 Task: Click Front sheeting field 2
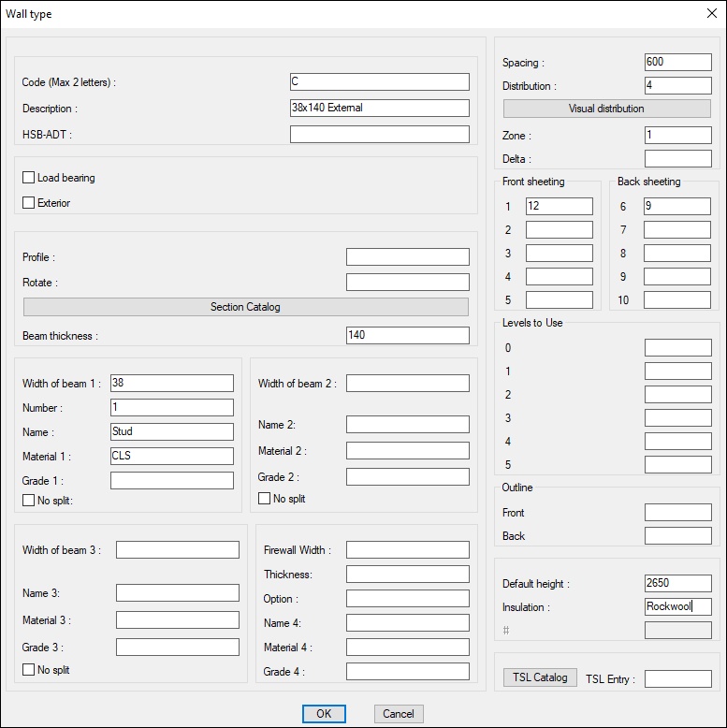[x=559, y=229]
